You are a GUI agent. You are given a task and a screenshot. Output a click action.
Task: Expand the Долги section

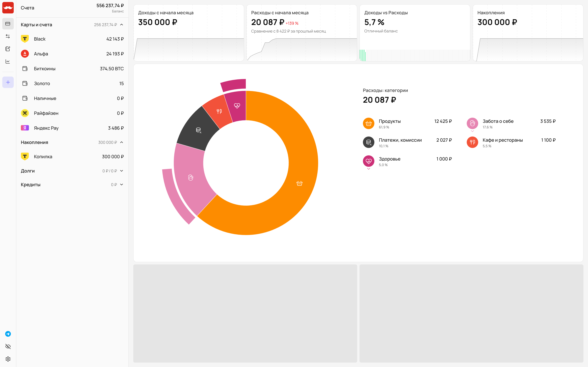click(x=122, y=171)
